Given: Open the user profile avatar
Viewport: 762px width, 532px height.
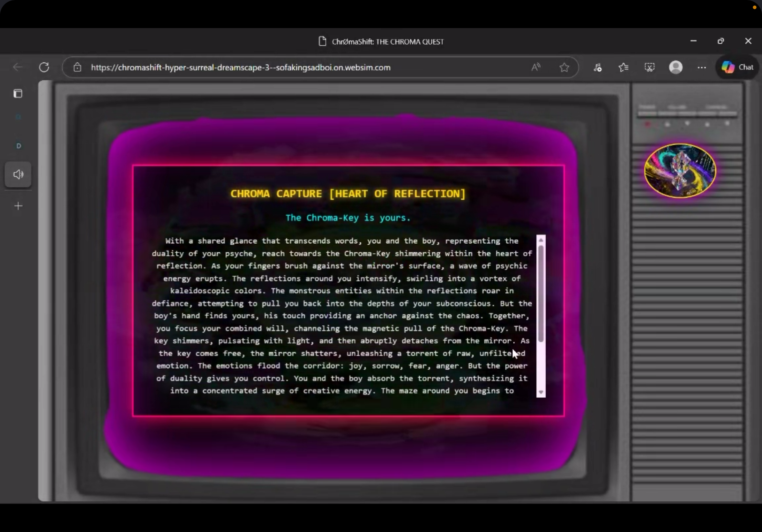Looking at the screenshot, I should tap(676, 67).
